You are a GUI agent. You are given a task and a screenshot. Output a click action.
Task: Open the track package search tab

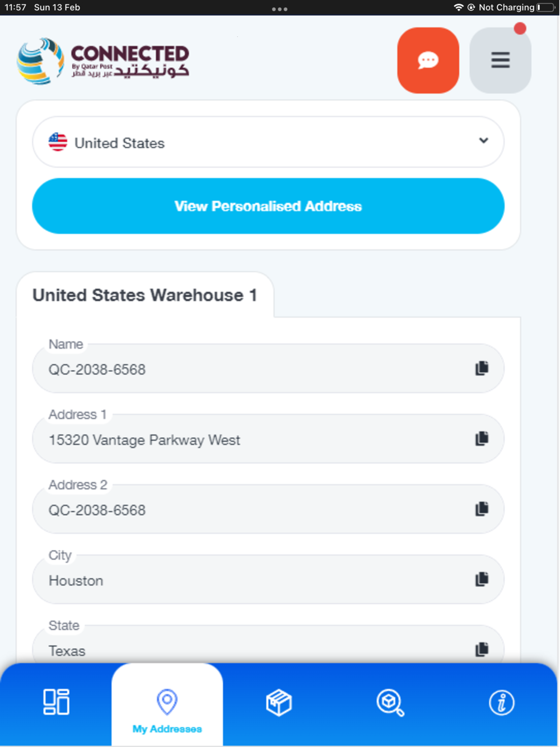click(390, 703)
